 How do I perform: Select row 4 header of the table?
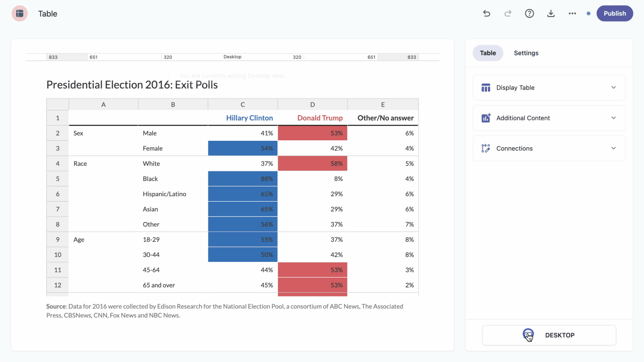coord(58,163)
